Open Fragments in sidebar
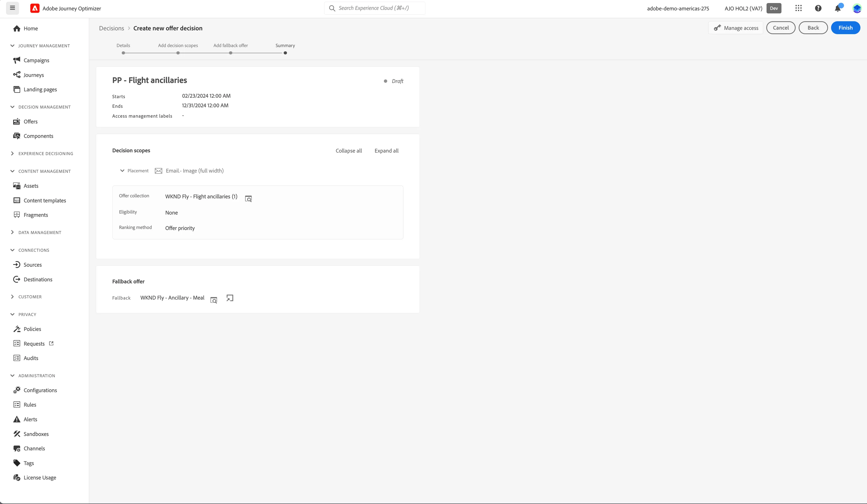Screen dimensions: 867x504 coord(35,215)
